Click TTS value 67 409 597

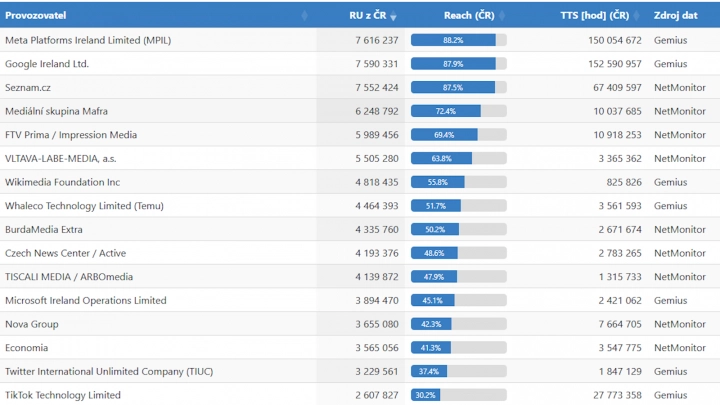click(617, 87)
